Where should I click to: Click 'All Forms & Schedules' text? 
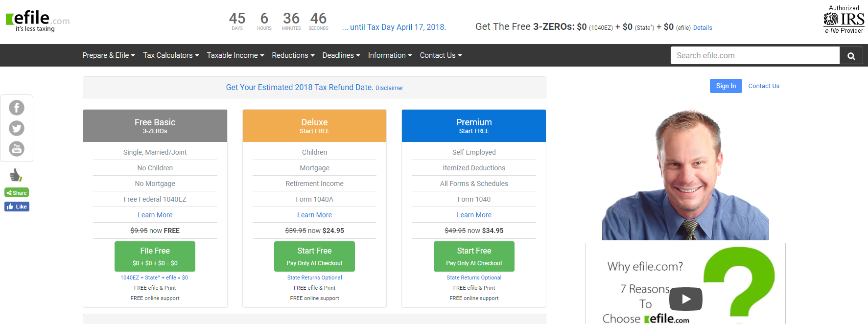pos(474,184)
